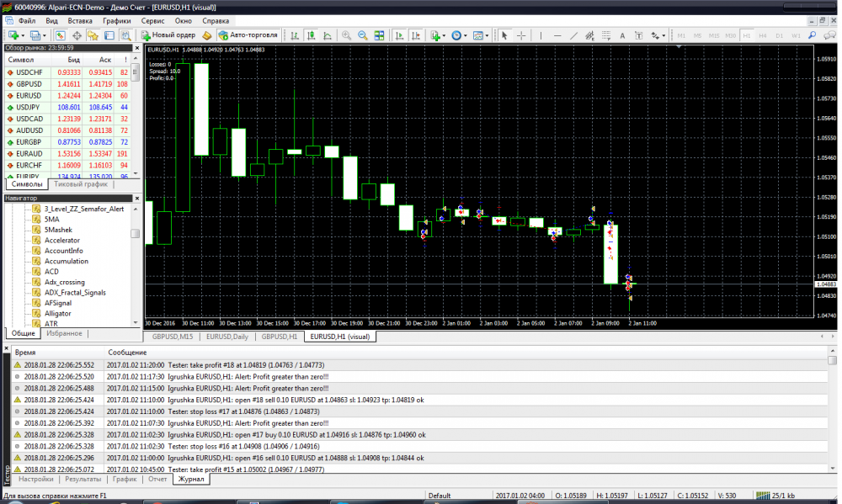Viewport: 842px width, 504px height.
Task: Toggle the Авто-торговля button
Action: click(248, 35)
